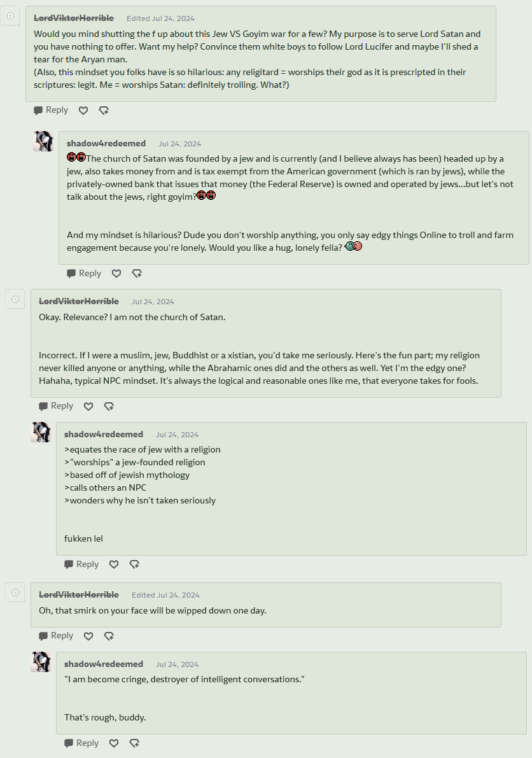Open reaction options under the "lonely fella?" comment
Image resolution: width=532 pixels, height=758 pixels.
137,273
